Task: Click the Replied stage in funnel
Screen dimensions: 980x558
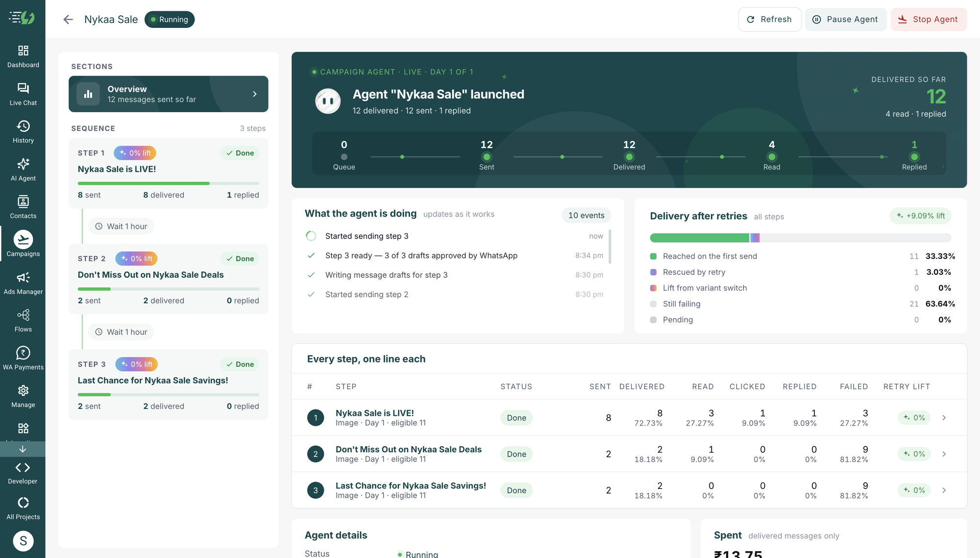Action: (914, 157)
